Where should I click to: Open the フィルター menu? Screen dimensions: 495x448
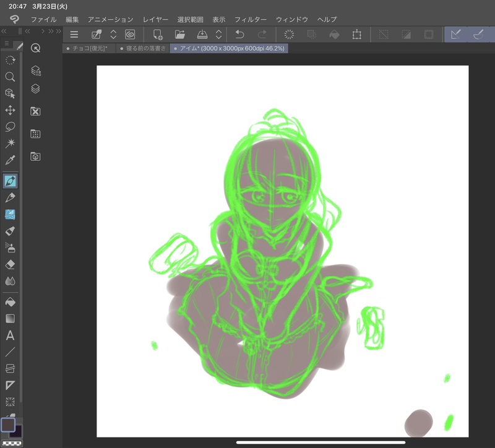[251, 20]
